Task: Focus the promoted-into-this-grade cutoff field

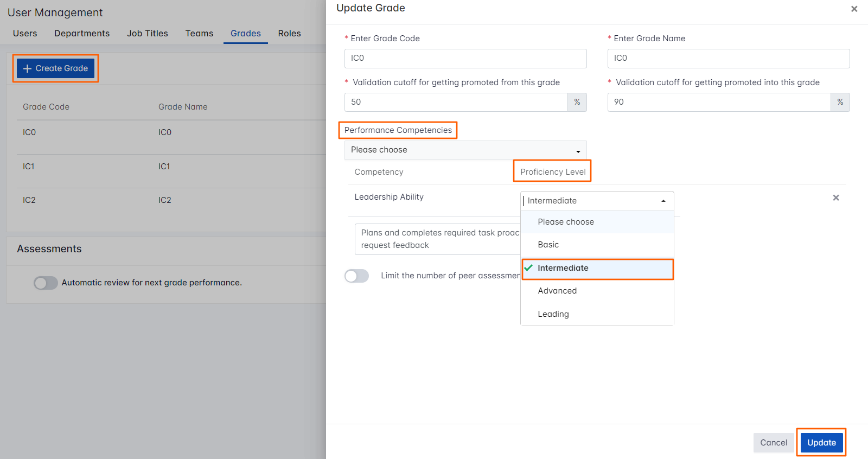Action: pos(719,102)
